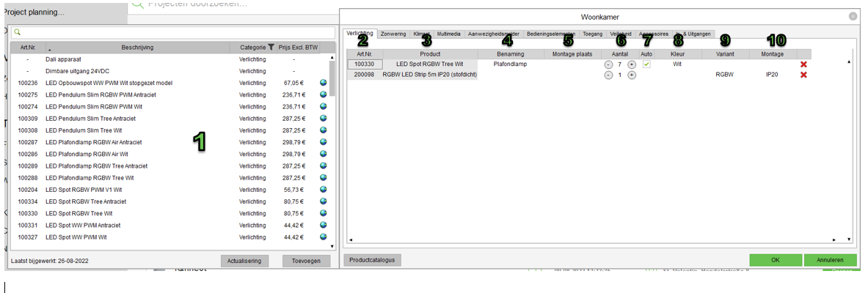This screenshot has height=293, width=868.
Task: Click the green OK button
Action: point(775,260)
